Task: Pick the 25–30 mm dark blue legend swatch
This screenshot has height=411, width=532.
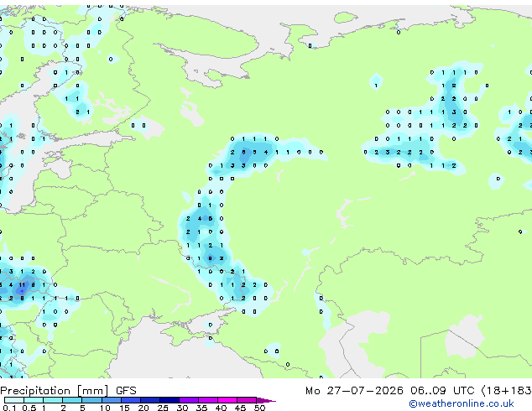Action: pos(169,400)
